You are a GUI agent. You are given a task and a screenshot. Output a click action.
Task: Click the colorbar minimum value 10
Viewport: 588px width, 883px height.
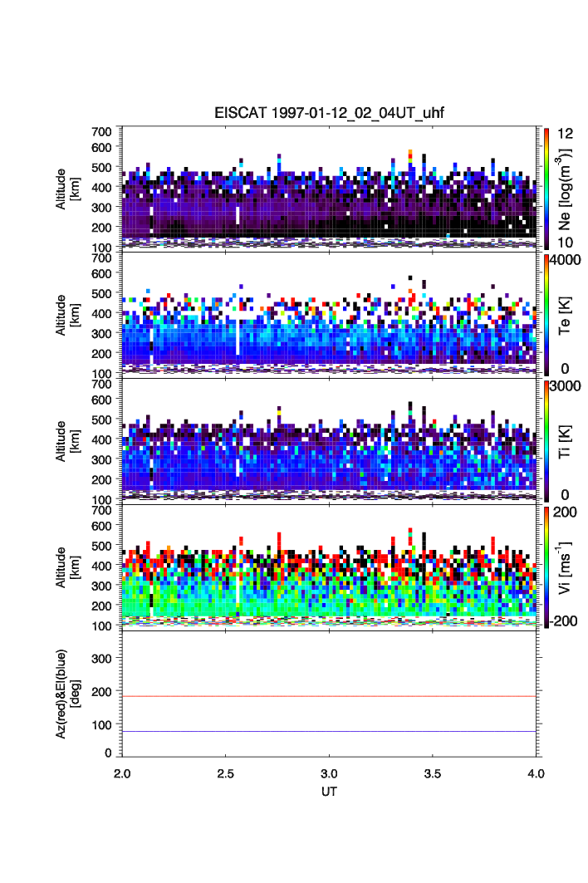coord(565,243)
